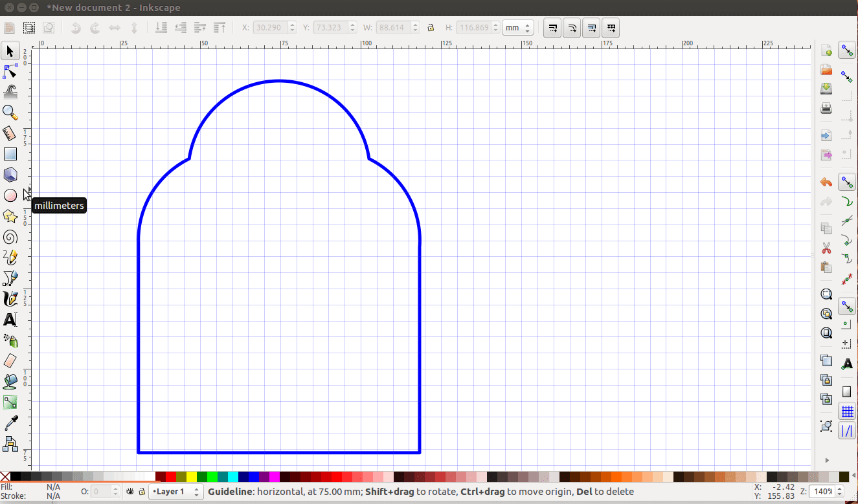The image size is (858, 504).
Task: Select the Node editing tool
Action: coord(10,71)
